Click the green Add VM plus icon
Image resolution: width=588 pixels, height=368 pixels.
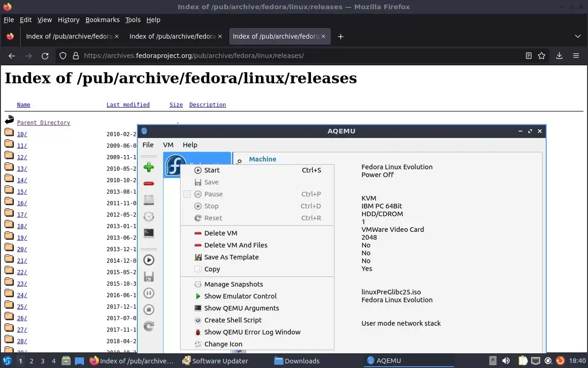point(148,167)
